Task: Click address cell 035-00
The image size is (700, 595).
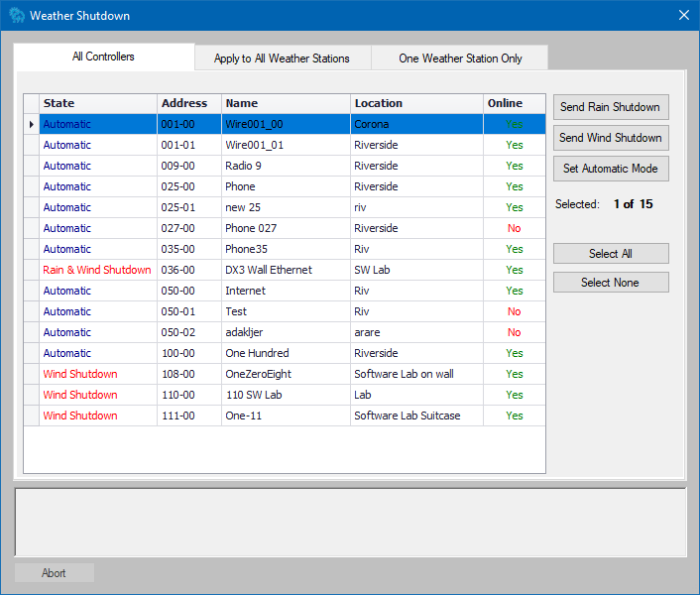Action: [x=189, y=249]
